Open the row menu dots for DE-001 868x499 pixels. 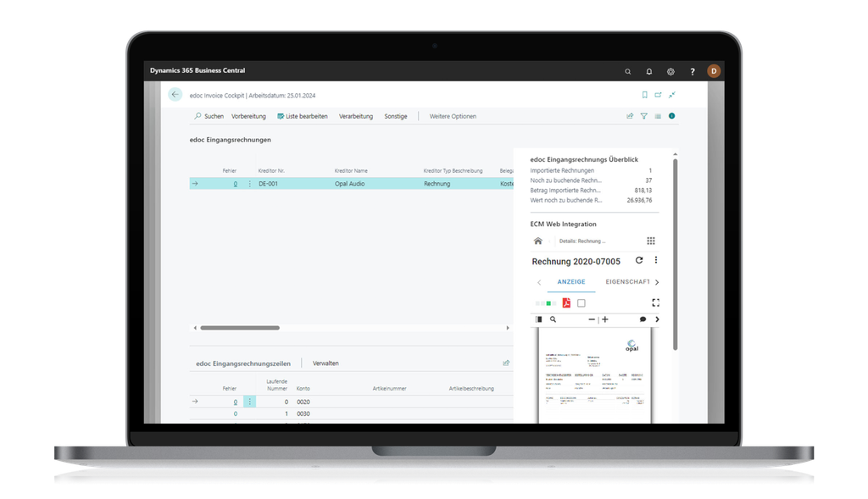(250, 184)
